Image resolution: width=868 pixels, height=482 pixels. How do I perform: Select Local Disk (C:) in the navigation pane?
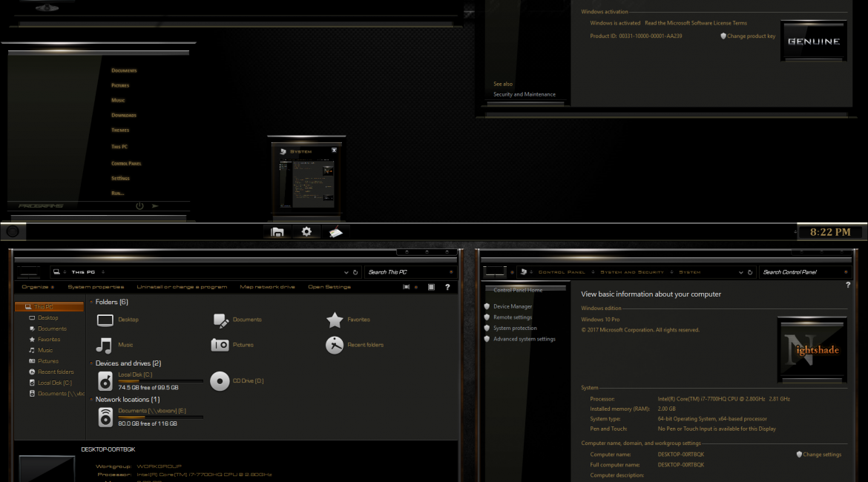click(55, 383)
